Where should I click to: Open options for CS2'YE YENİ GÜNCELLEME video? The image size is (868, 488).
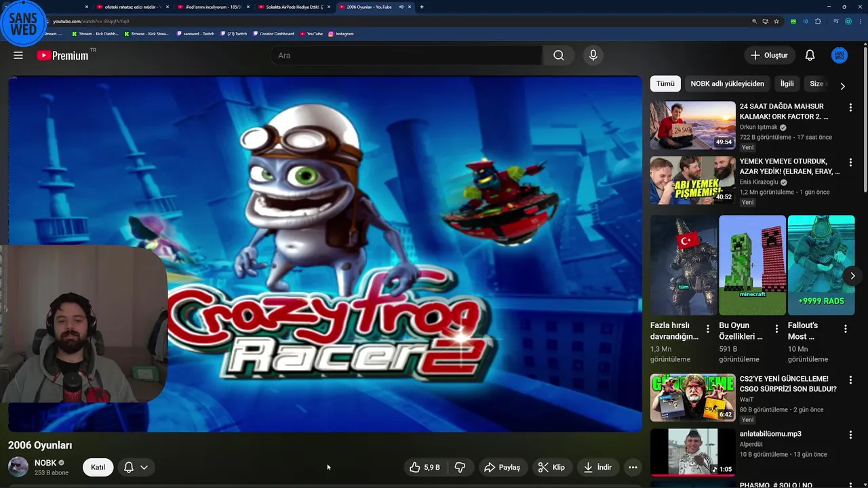tap(850, 380)
